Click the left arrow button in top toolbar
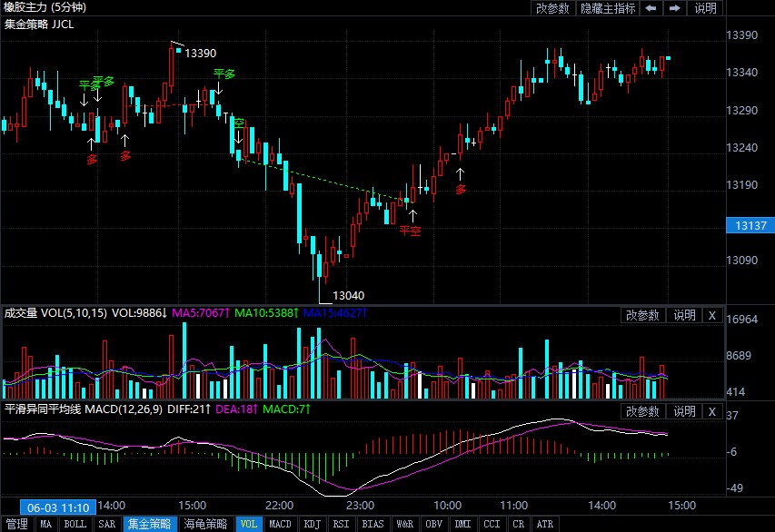 coord(651,8)
